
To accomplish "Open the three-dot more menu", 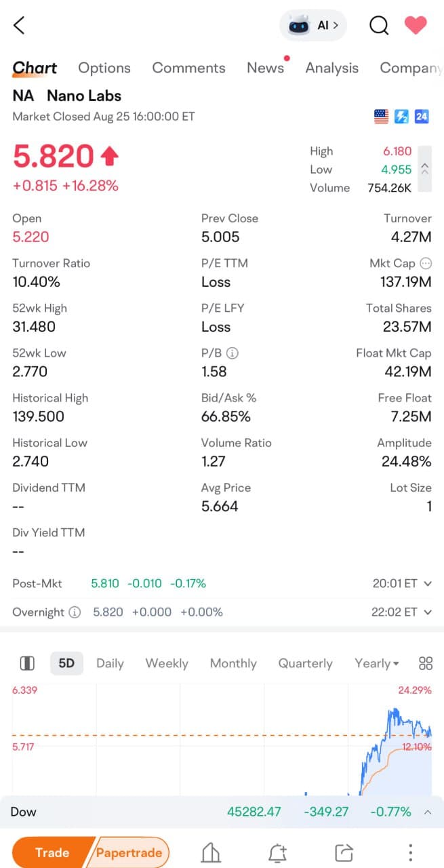I will [x=410, y=852].
